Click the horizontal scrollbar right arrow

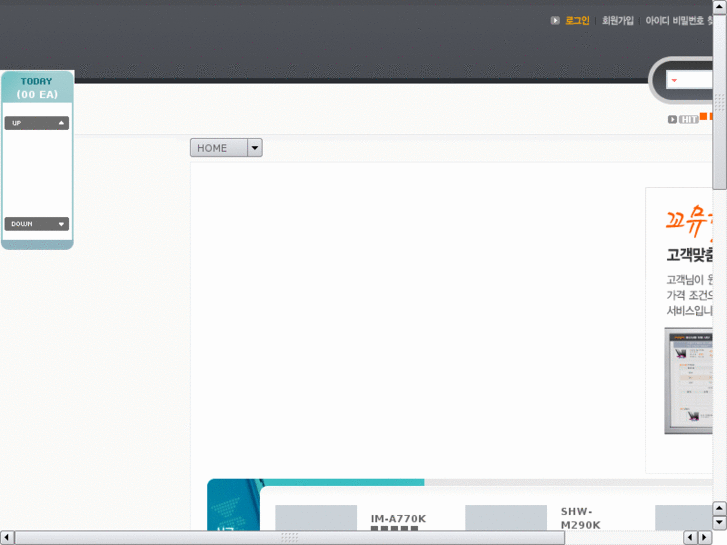point(705,538)
